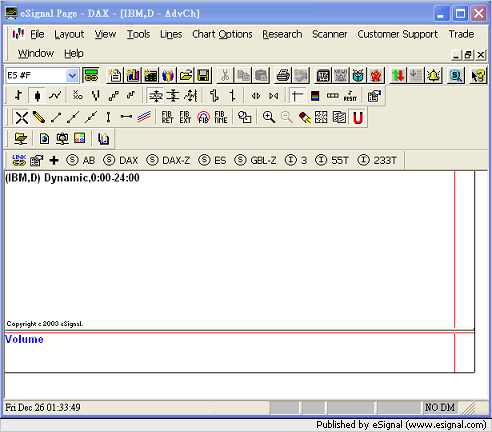Screen dimensions: 492x432
Task: Click the Open folder icon
Action: (186, 75)
